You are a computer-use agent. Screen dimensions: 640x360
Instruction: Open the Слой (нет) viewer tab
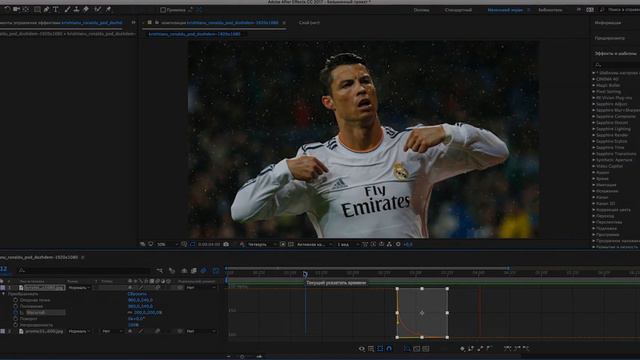(x=309, y=23)
